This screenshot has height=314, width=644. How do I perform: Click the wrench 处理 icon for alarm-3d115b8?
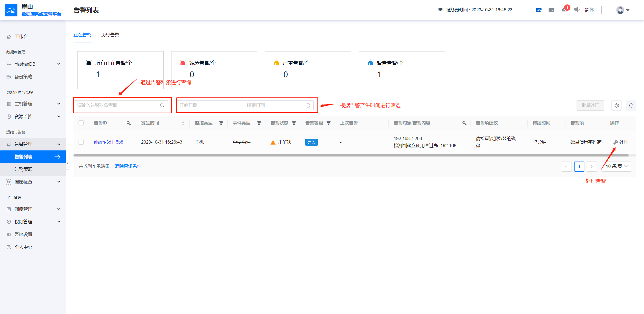615,142
